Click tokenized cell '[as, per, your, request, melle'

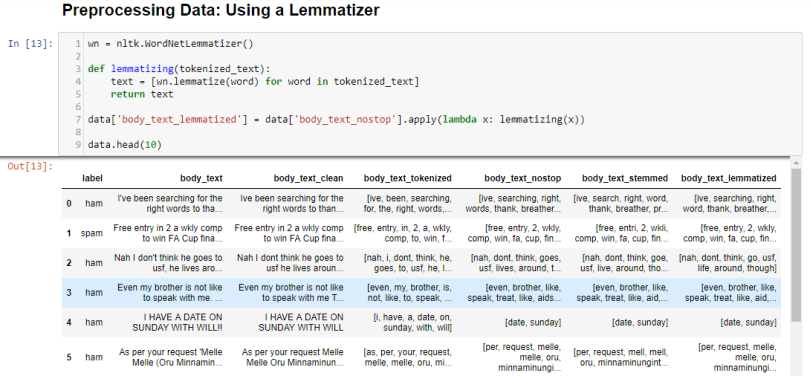[408, 357]
